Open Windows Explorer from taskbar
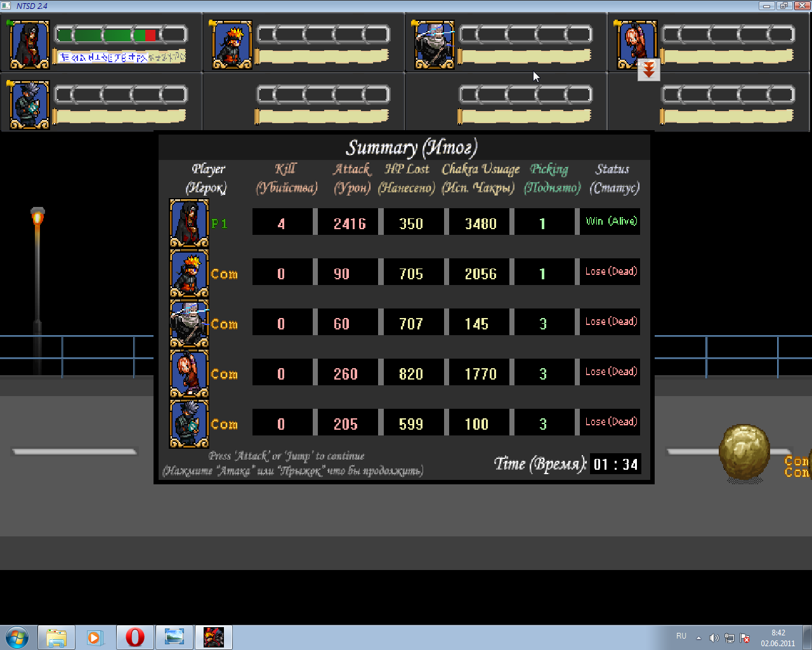Viewport: 812px width, 650px height. click(x=56, y=637)
